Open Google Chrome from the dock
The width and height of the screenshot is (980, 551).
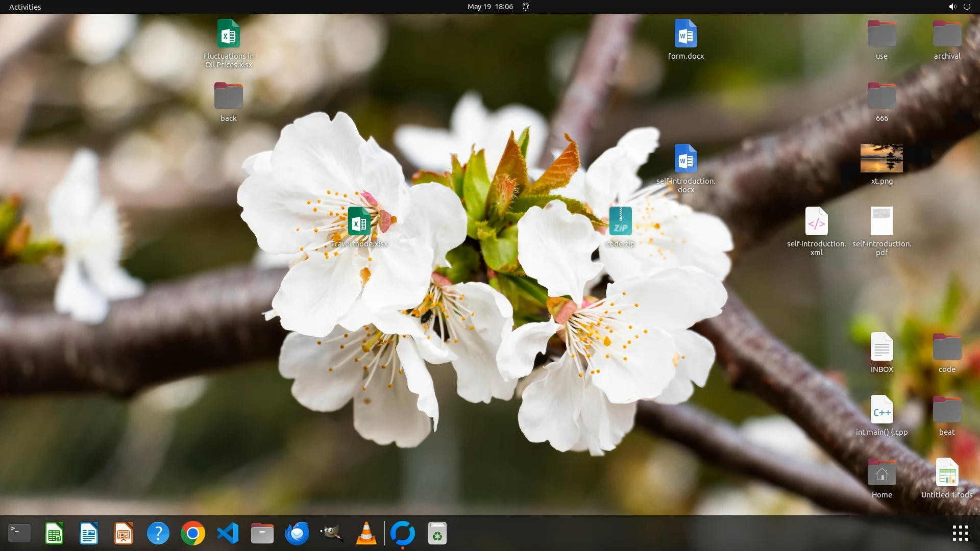(193, 533)
